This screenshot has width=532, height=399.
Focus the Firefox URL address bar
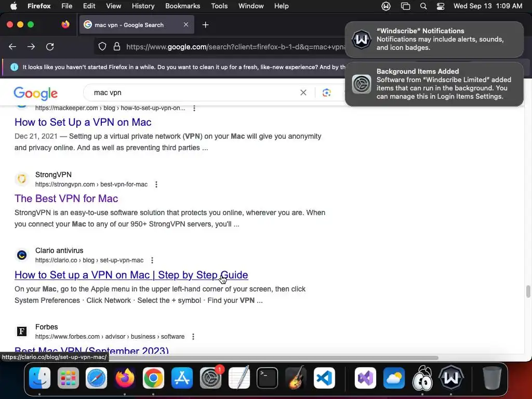pyautogui.click(x=234, y=46)
